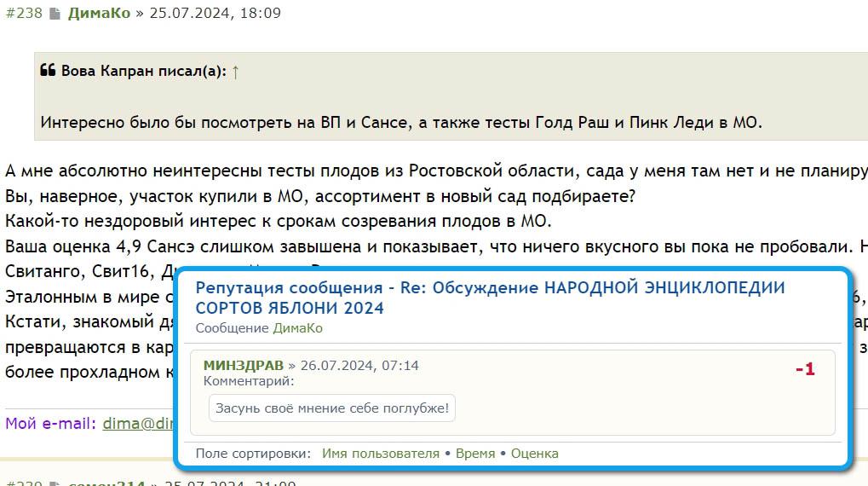Open the reputation popup title link
The image size is (868, 486).
tap(490, 298)
